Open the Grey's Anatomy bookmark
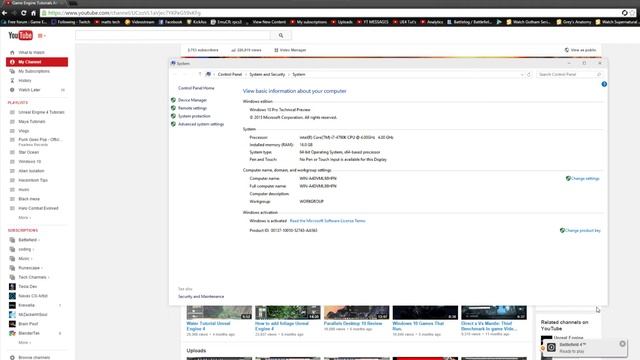Screen dimensions: 640x360 (574, 22)
